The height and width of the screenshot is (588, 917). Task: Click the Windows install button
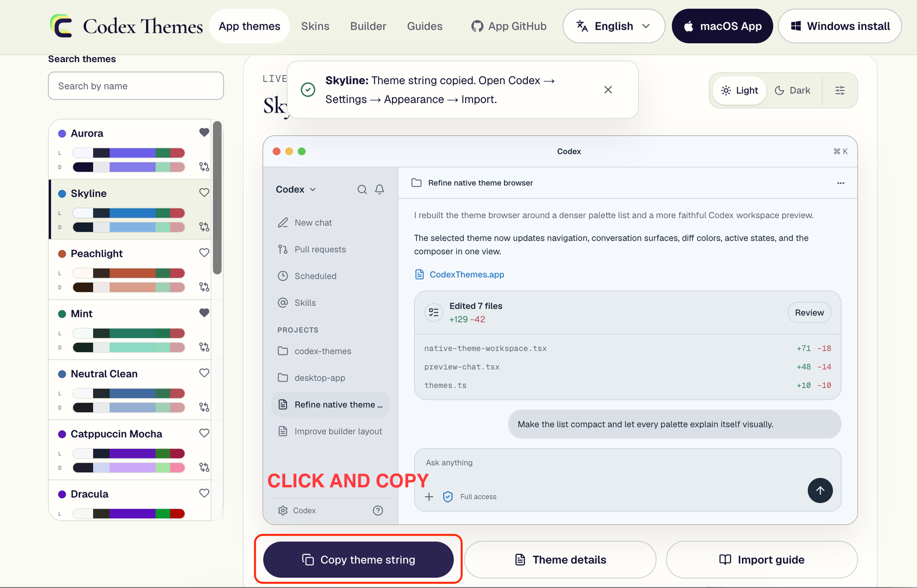pyautogui.click(x=840, y=26)
